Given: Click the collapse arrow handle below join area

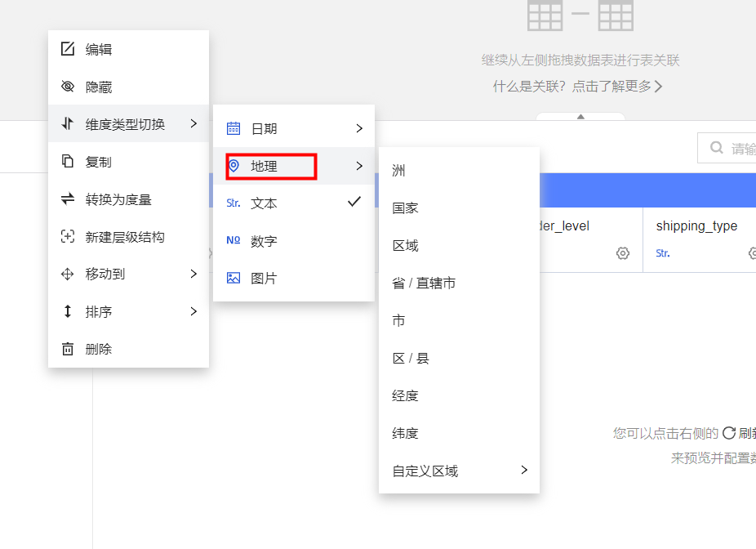Looking at the screenshot, I should (x=580, y=117).
